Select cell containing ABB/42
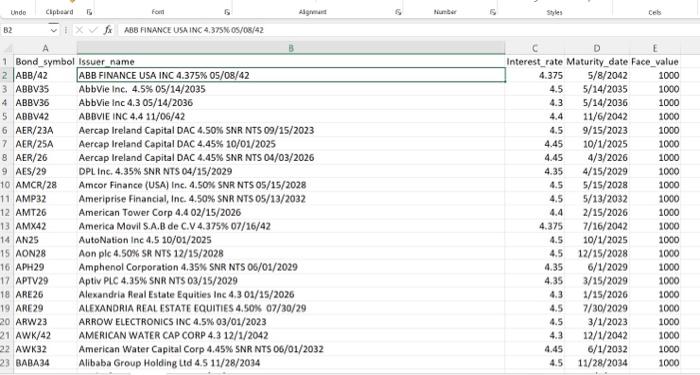Screen dimensions: 700x375 (45, 75)
